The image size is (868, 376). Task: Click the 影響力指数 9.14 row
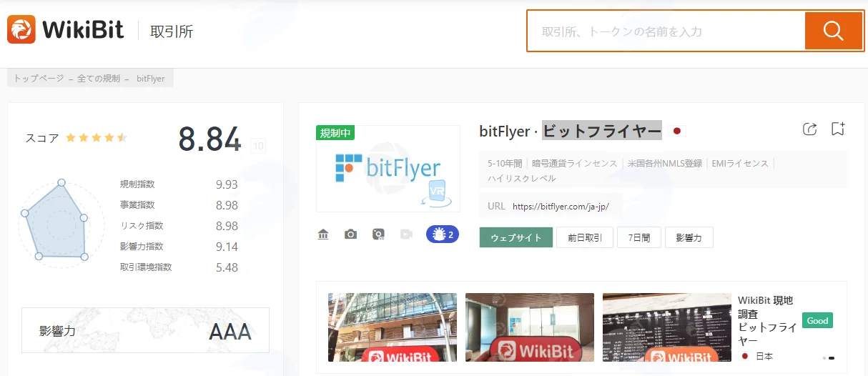[179, 247]
